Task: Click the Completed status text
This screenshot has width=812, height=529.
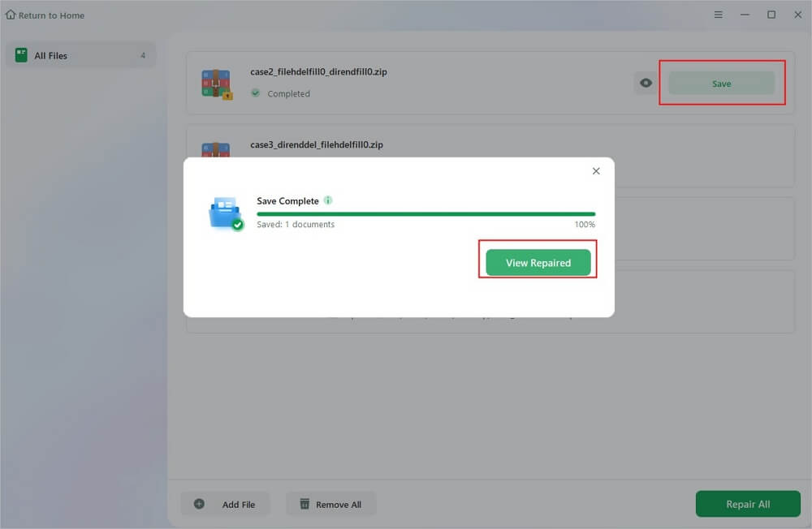Action: click(288, 93)
